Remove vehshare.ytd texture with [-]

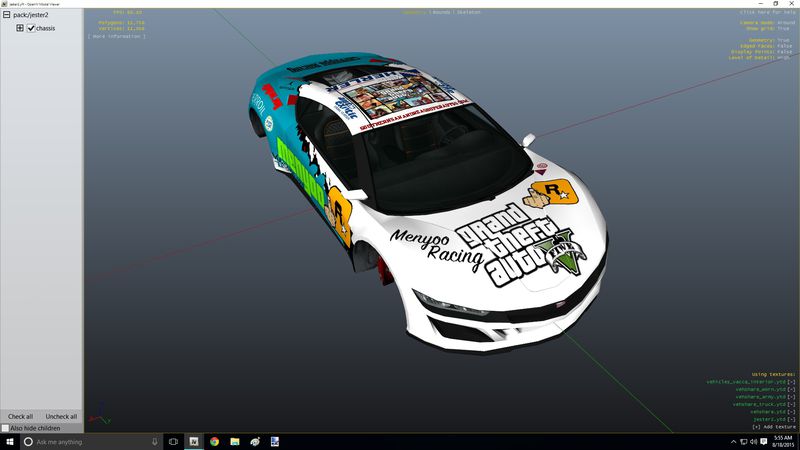(x=791, y=412)
